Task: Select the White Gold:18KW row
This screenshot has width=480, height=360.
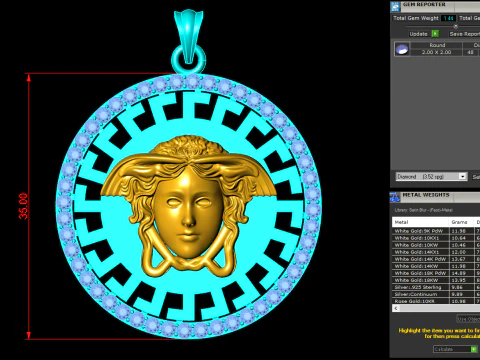Action: (x=436, y=280)
